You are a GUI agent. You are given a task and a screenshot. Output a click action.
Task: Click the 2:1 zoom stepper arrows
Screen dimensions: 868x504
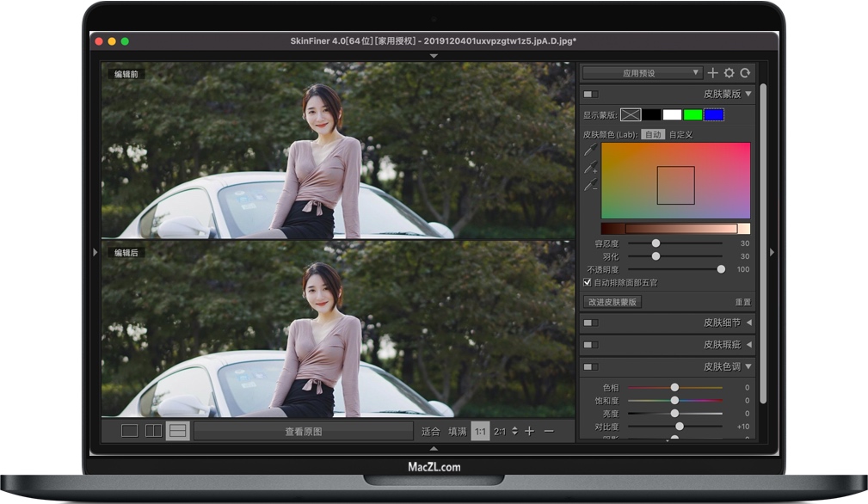[514, 431]
